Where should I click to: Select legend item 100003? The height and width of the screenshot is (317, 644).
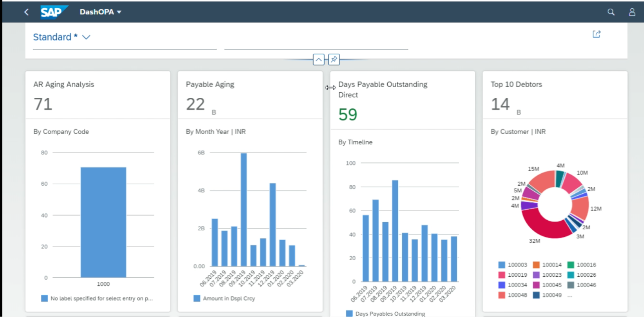(x=513, y=265)
